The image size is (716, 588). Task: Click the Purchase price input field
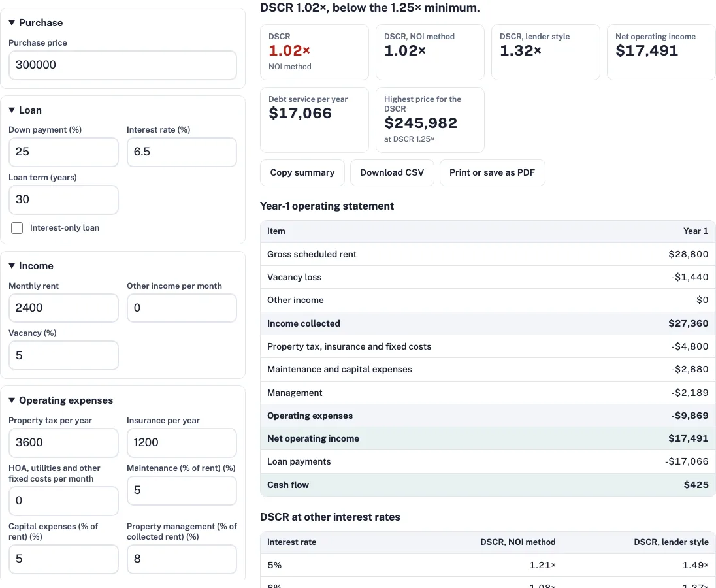(x=122, y=65)
